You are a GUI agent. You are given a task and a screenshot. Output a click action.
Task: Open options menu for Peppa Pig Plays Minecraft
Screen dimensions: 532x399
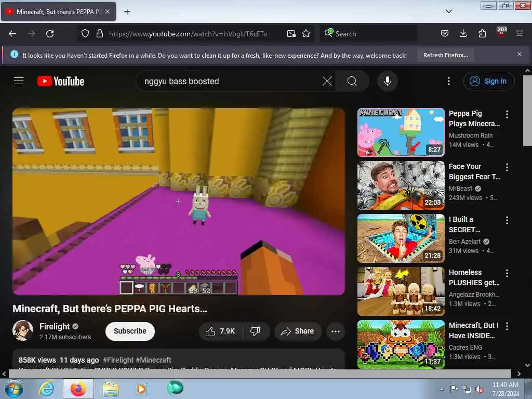pos(507,114)
